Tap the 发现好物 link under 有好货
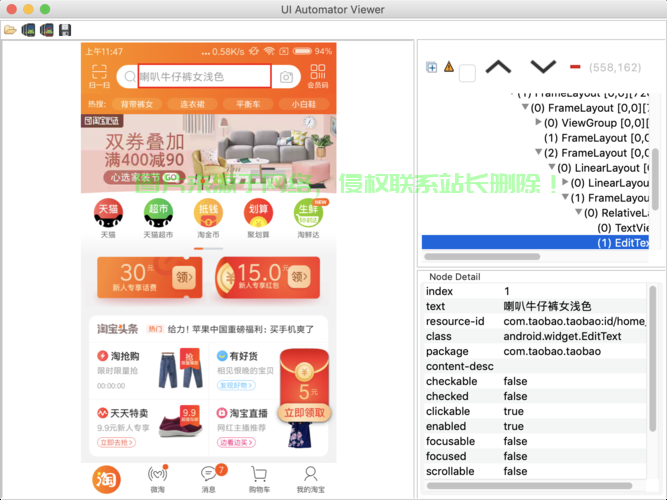The image size is (667, 500). pyautogui.click(x=237, y=385)
